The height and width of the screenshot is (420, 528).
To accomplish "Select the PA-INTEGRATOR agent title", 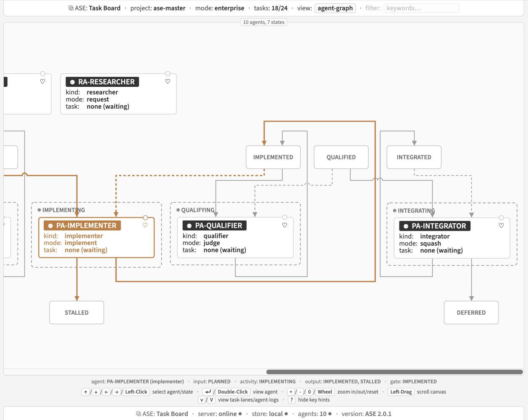I will [435, 226].
